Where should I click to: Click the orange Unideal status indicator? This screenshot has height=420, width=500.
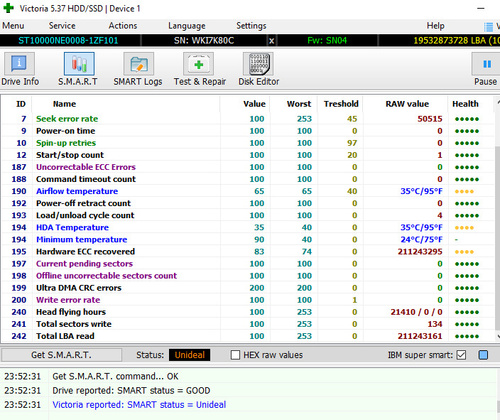(x=189, y=355)
